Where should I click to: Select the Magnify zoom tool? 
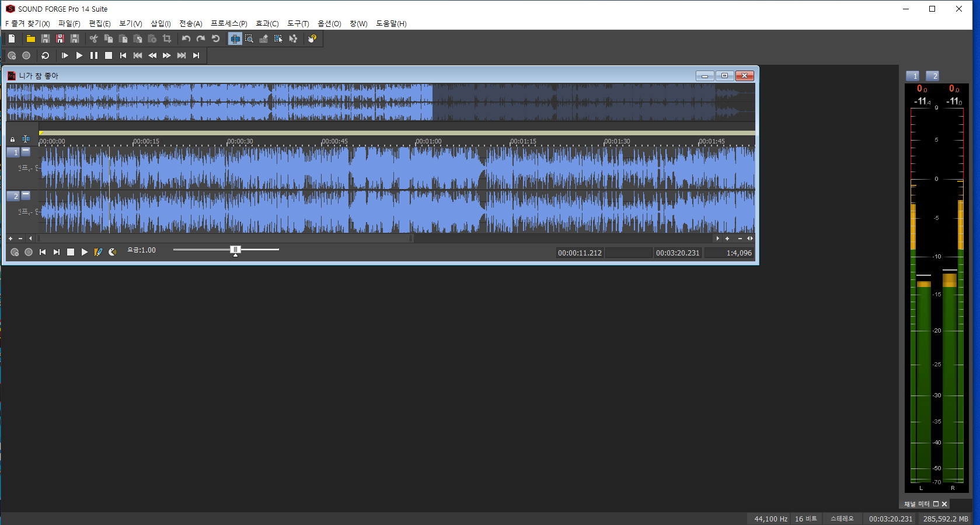coord(249,38)
